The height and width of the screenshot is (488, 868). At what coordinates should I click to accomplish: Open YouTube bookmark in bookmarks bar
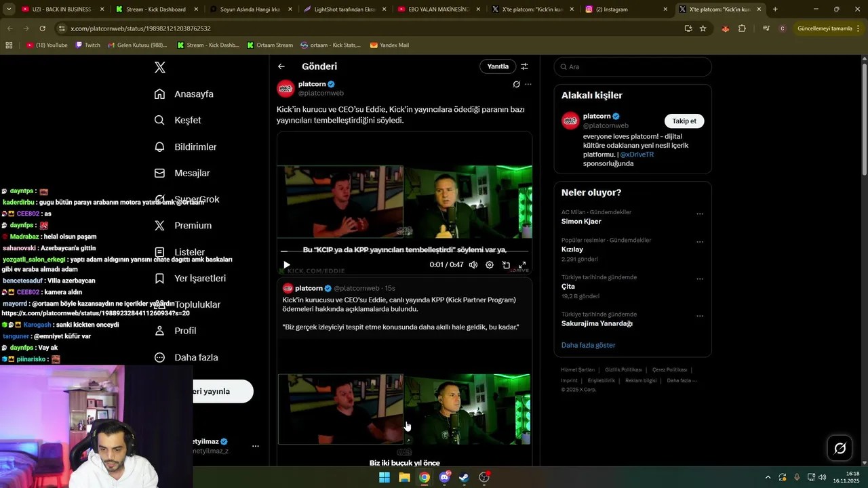click(47, 45)
